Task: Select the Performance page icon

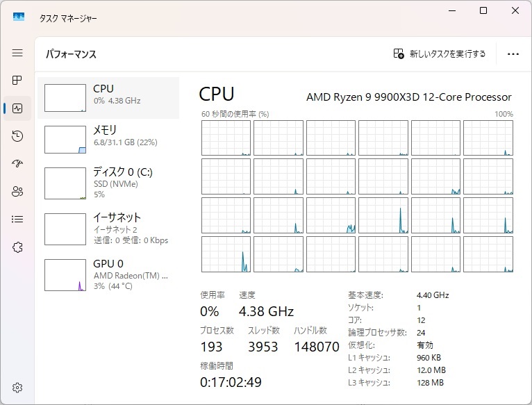Action: (x=17, y=108)
